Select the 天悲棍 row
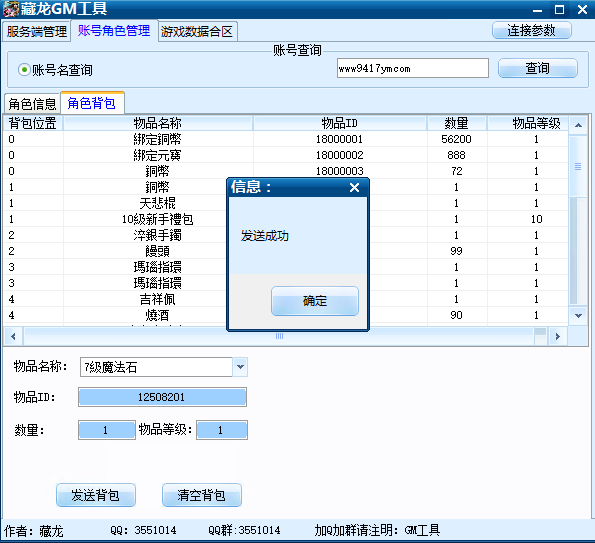Viewport: 595px width, 543px height. (x=286, y=203)
